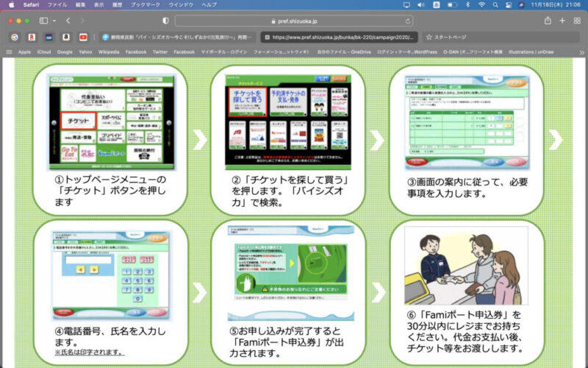Open the Wi-Fi menu
The image size is (588, 368).
point(481,5)
